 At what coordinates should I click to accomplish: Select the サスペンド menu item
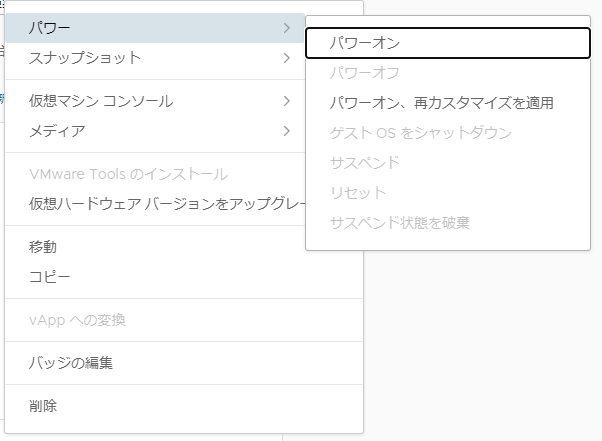[364, 163]
